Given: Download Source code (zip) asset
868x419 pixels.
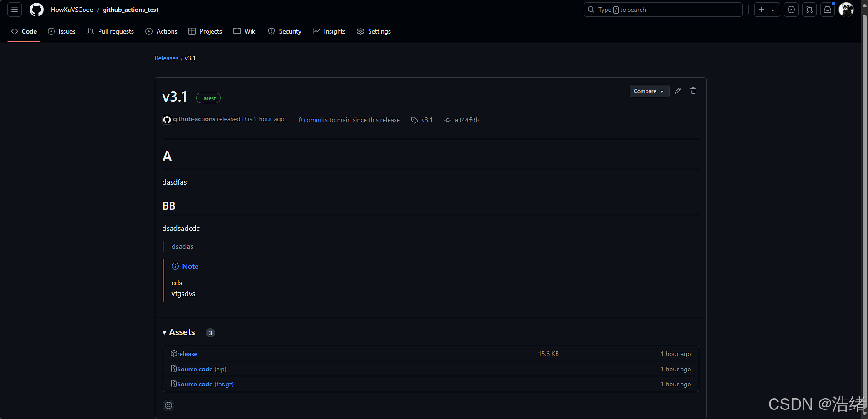Looking at the screenshot, I should [202, 369].
